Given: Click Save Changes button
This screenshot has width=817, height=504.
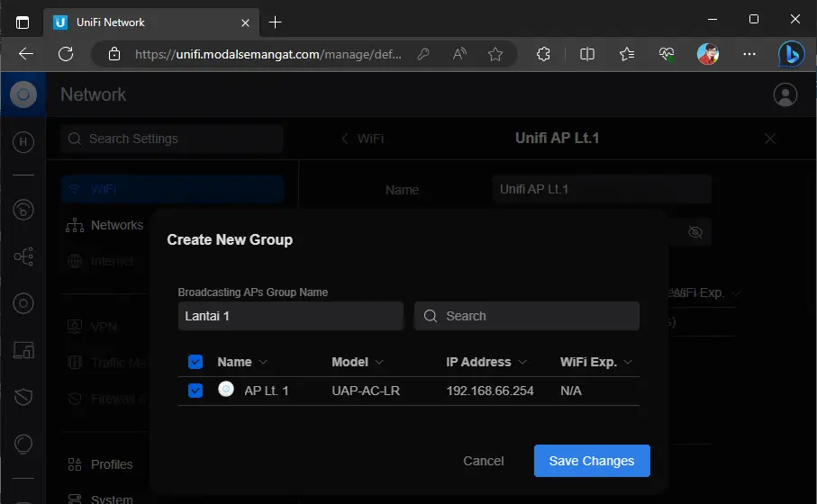Looking at the screenshot, I should coord(592,461).
